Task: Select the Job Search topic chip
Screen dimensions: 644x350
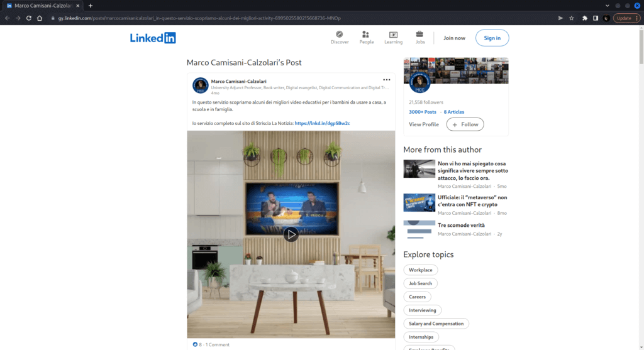Action: [420, 283]
